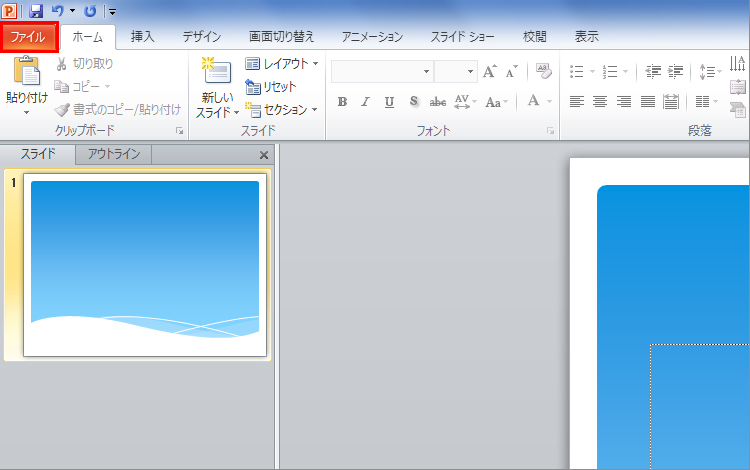Image resolution: width=750 pixels, height=470 pixels.
Task: Click the Convert to SmartArt icon
Action: (738, 109)
